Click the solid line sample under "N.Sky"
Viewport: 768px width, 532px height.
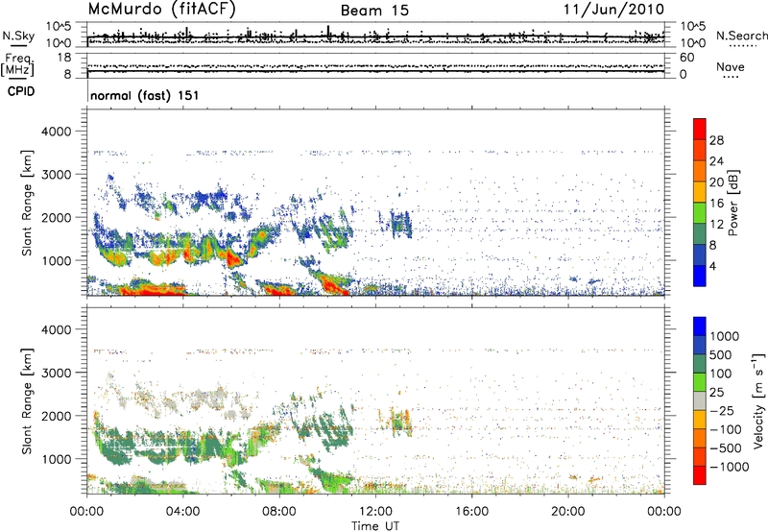(18, 46)
